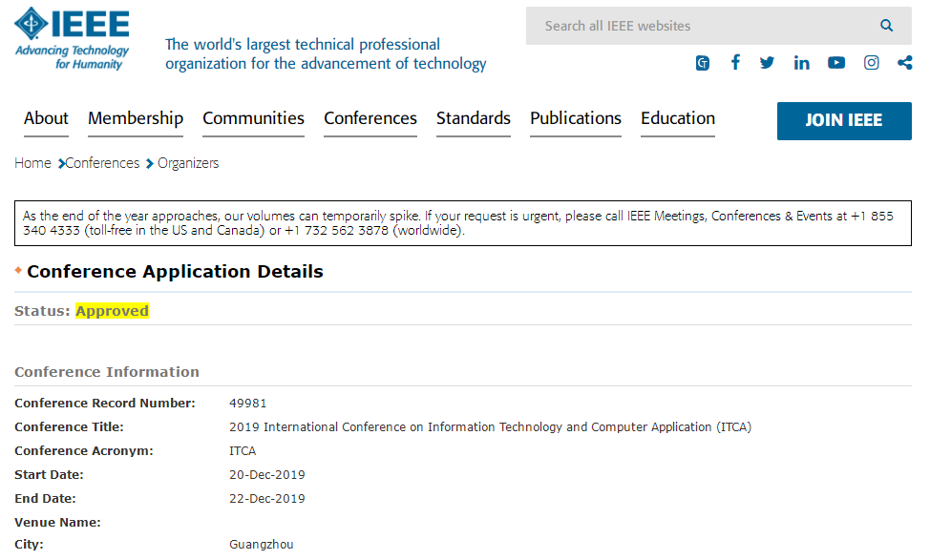Click the acronym value ITCA
Image resolution: width=930 pixels, height=560 pixels.
coord(243,451)
